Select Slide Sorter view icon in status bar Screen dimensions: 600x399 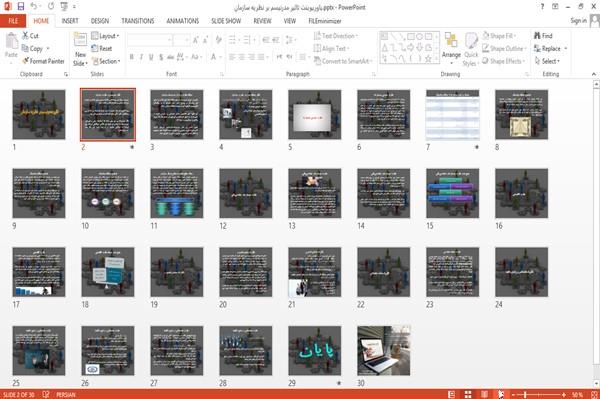coord(468,394)
